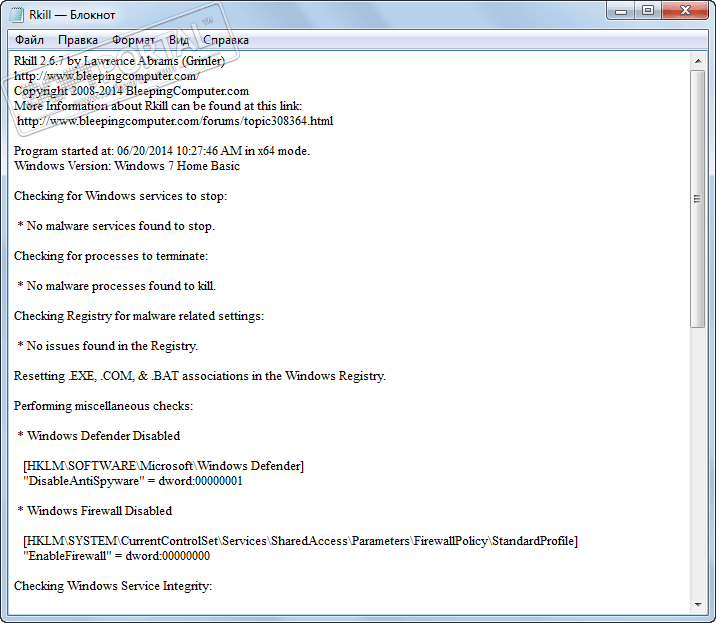Click 'Performing miscellaneous checks:' line
Viewport: 716px width, 623px height.
click(x=103, y=406)
